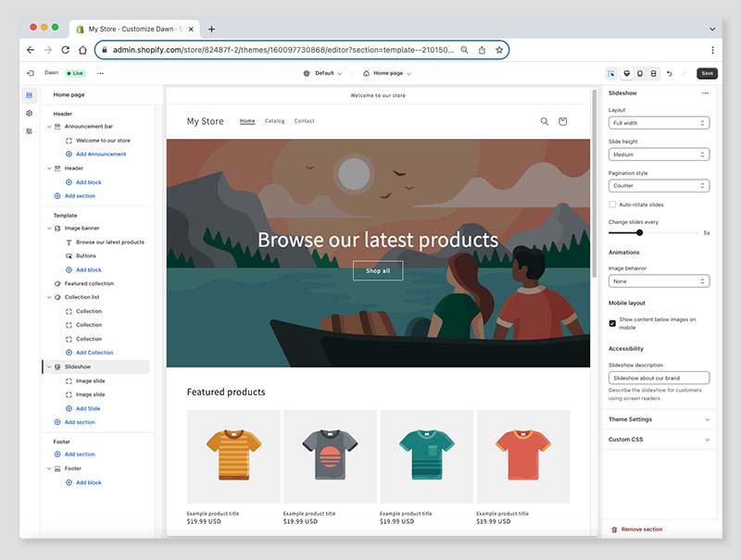This screenshot has width=741, height=560.
Task: Expand the Custom CSS section
Action: (659, 439)
